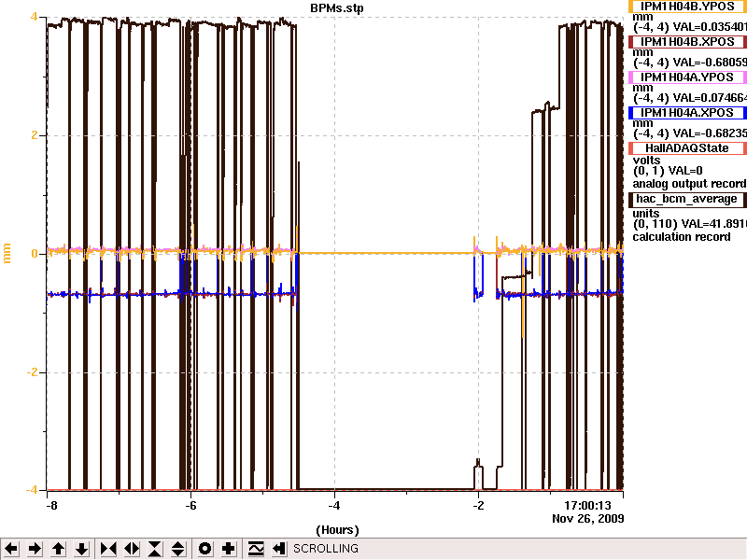Image resolution: width=747 pixels, height=560 pixels.
Task: Expand time axis with outward horizontal arrows
Action: pos(132,549)
